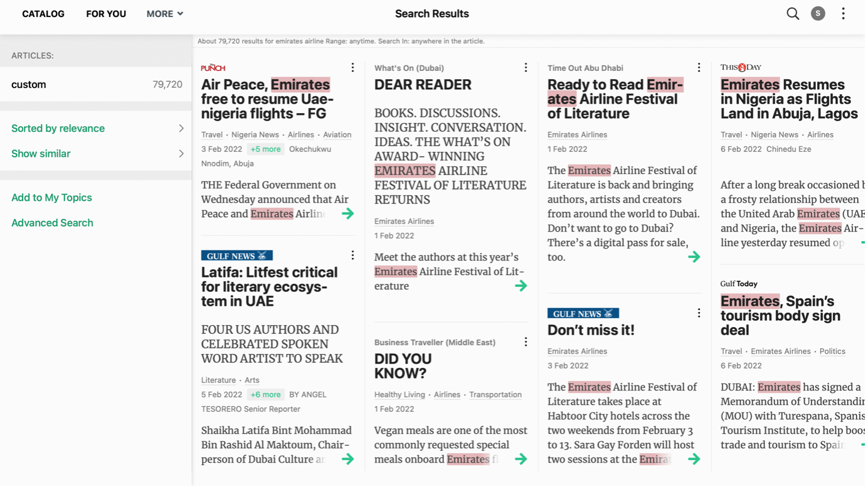The image size is (868, 489).
Task: Expand +6 more tags on Latifa article
Action: [265, 395]
